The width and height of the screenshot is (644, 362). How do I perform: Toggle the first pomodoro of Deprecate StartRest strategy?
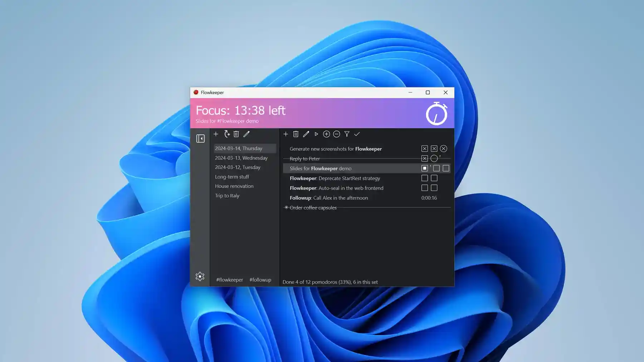pyautogui.click(x=424, y=178)
